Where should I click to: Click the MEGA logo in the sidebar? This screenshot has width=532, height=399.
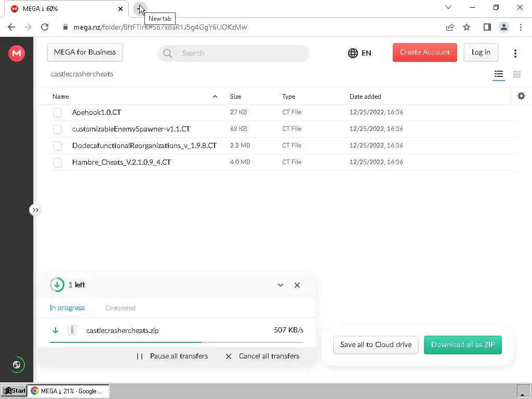point(17,54)
